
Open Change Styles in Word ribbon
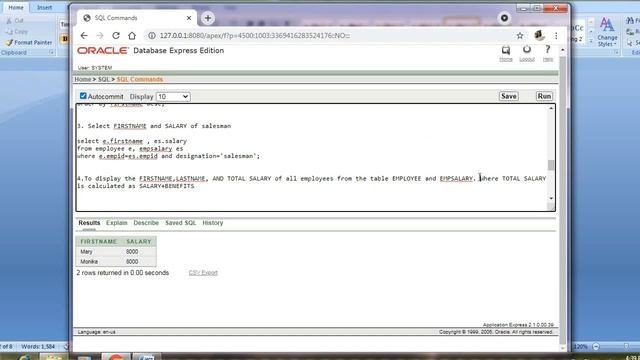607,32
